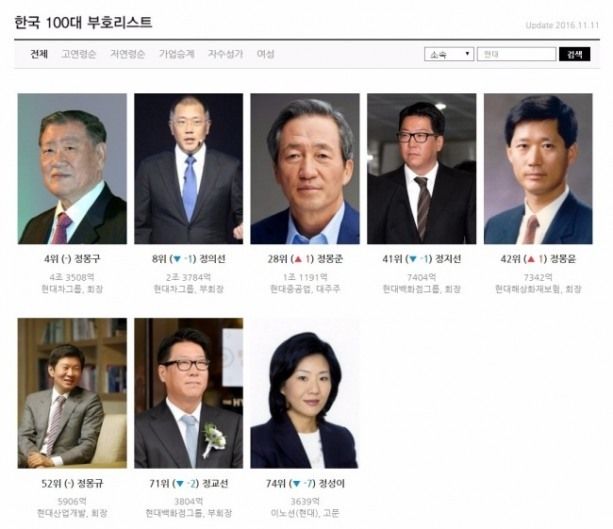The width and height of the screenshot is (613, 529).
Task: Open the rank 4 정몽구 portrait thumbnail
Action: click(72, 169)
